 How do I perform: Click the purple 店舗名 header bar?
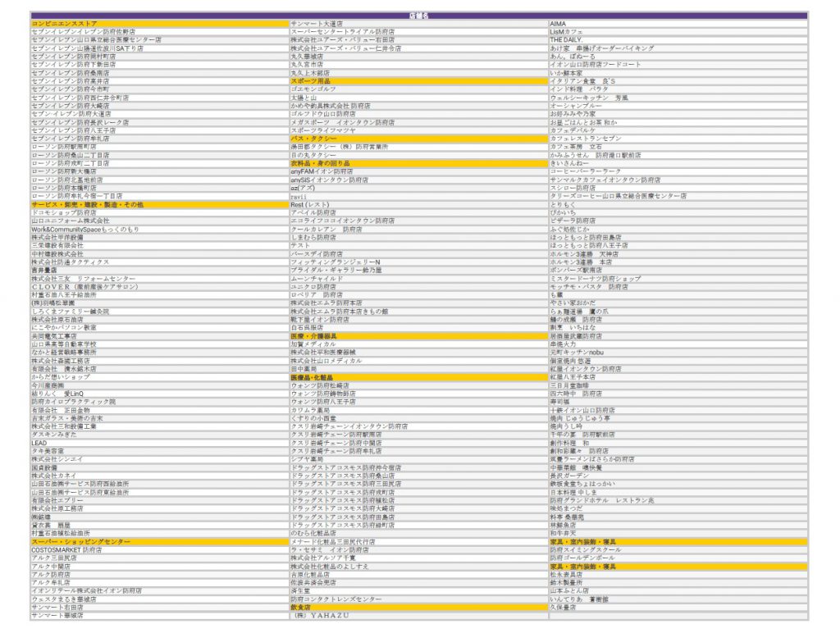click(419, 16)
